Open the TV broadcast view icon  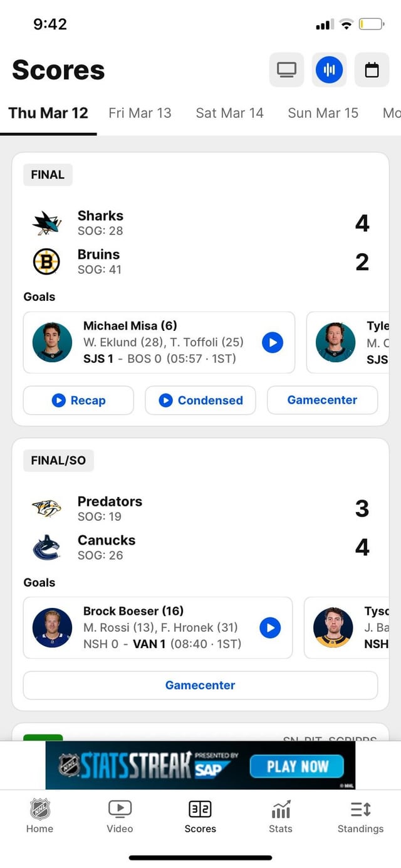coord(286,70)
